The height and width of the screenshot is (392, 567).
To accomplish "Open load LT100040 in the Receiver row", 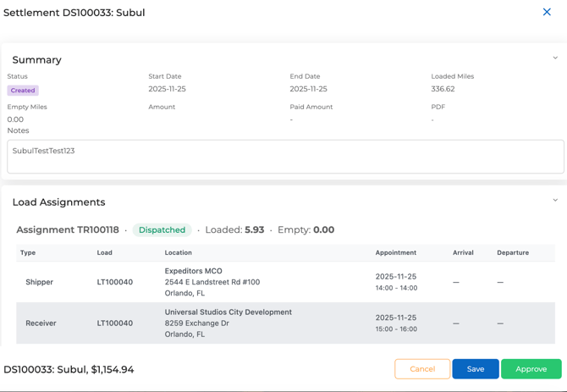I will [114, 323].
